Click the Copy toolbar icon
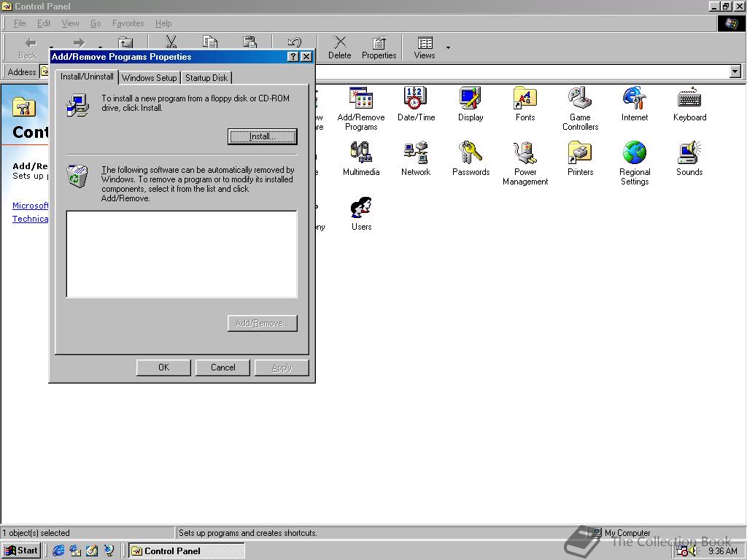This screenshot has width=747, height=560. [x=210, y=42]
